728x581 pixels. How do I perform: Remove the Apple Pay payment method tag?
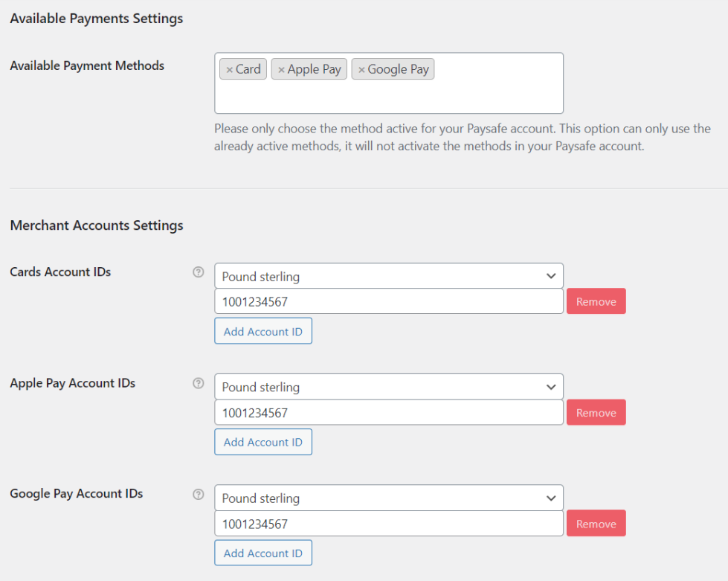coord(281,70)
